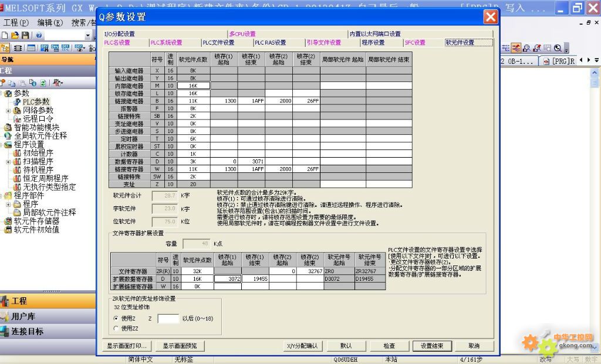The image size is (601, 364).
Task: Click the PLC参数 tree icon
Action: (17, 102)
